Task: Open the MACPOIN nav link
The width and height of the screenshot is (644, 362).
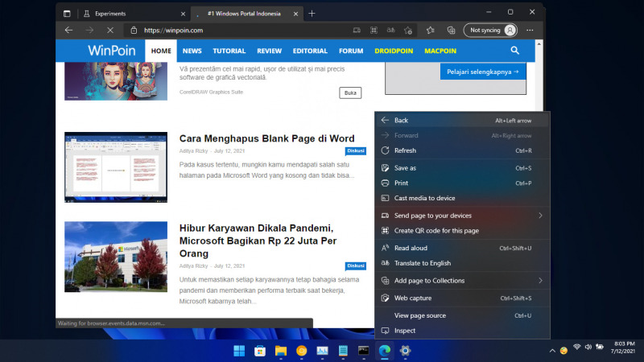Action: (x=440, y=51)
